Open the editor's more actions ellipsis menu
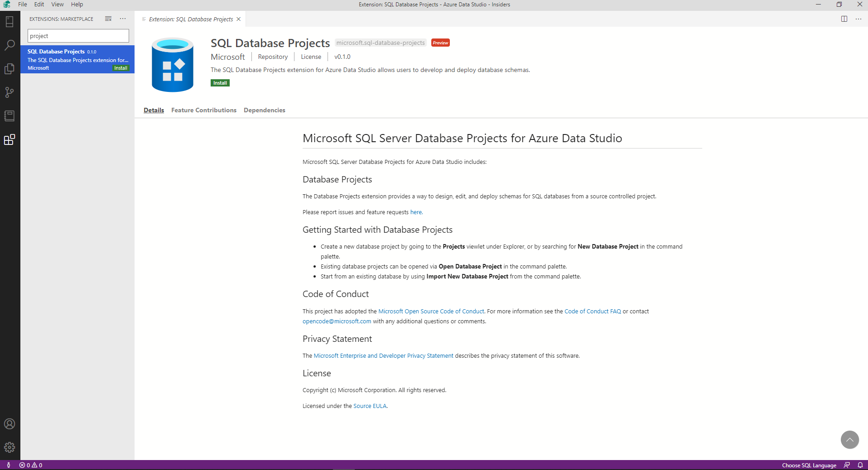 pyautogui.click(x=858, y=19)
